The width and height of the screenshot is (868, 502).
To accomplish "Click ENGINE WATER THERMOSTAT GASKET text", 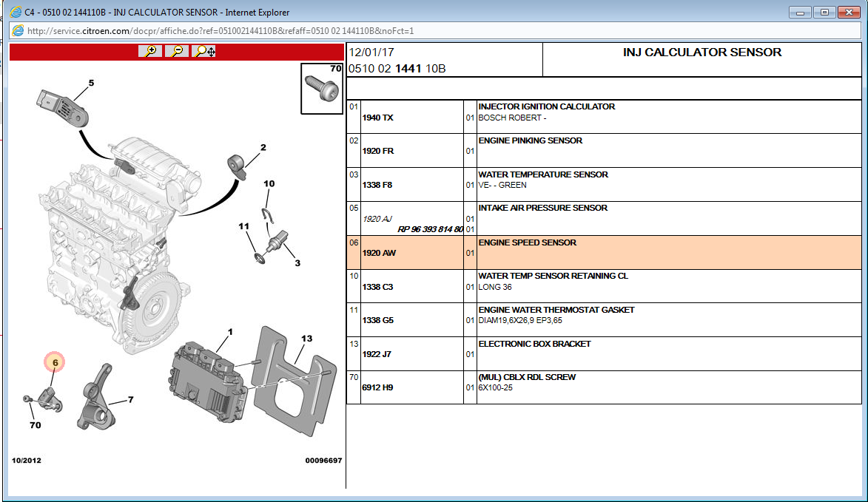I will pos(556,310).
